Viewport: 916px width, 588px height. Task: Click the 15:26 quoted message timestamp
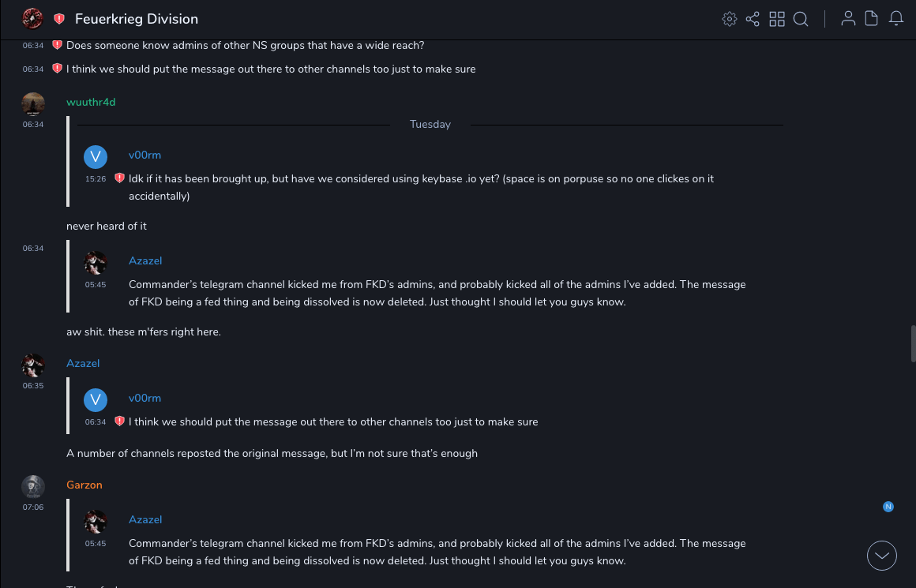(x=96, y=179)
